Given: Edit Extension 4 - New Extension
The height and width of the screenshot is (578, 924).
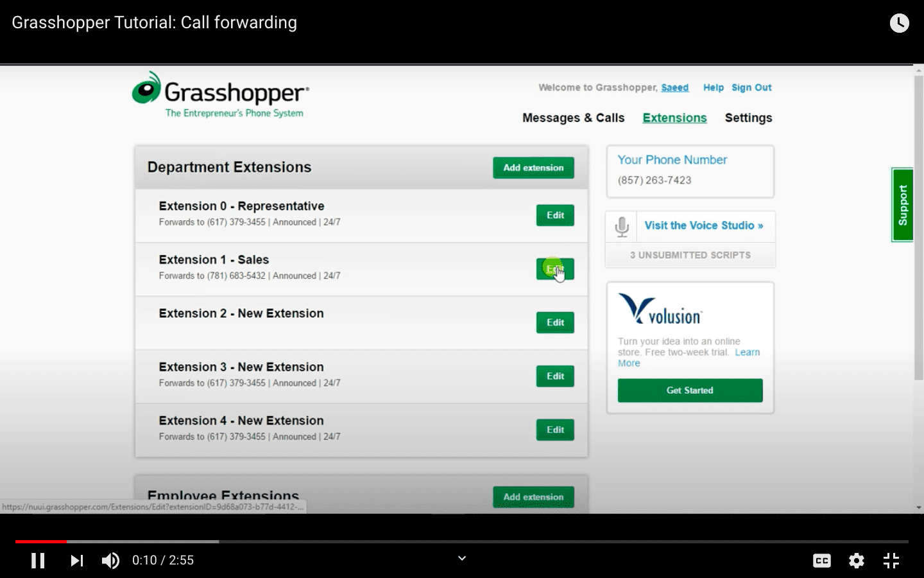Looking at the screenshot, I should [555, 430].
